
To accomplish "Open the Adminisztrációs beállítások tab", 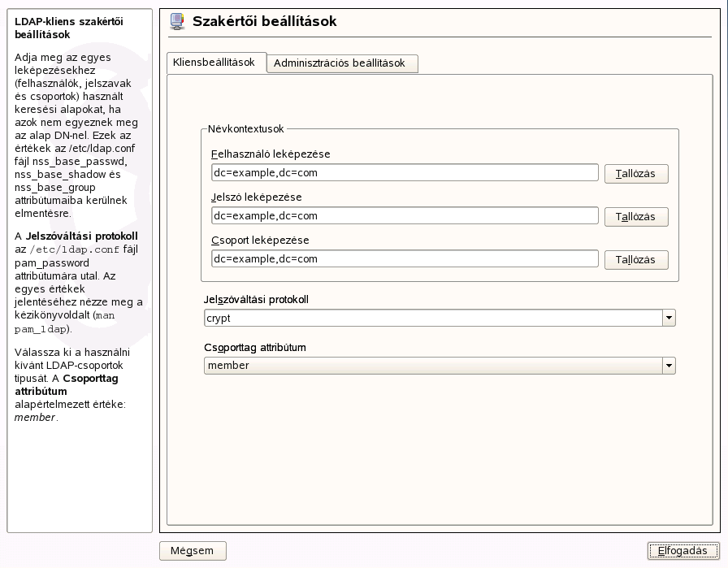I will point(340,63).
